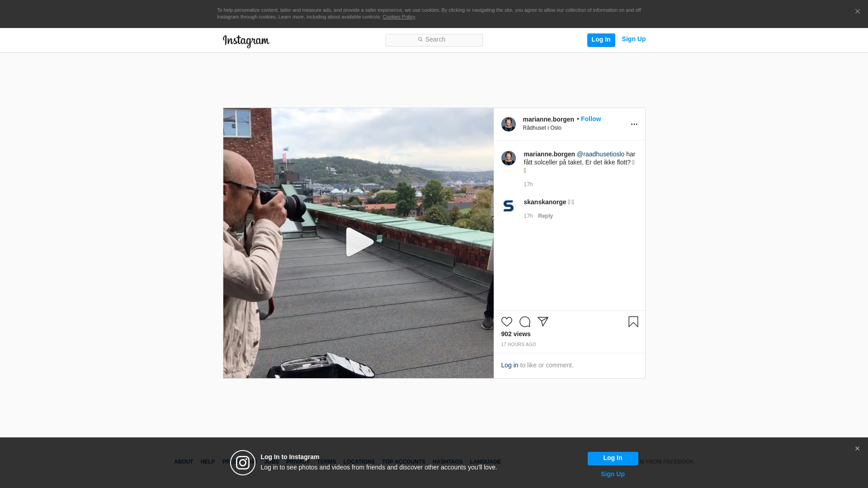
Task: Open marianne.borgen profile avatar in post header
Action: pos(508,124)
